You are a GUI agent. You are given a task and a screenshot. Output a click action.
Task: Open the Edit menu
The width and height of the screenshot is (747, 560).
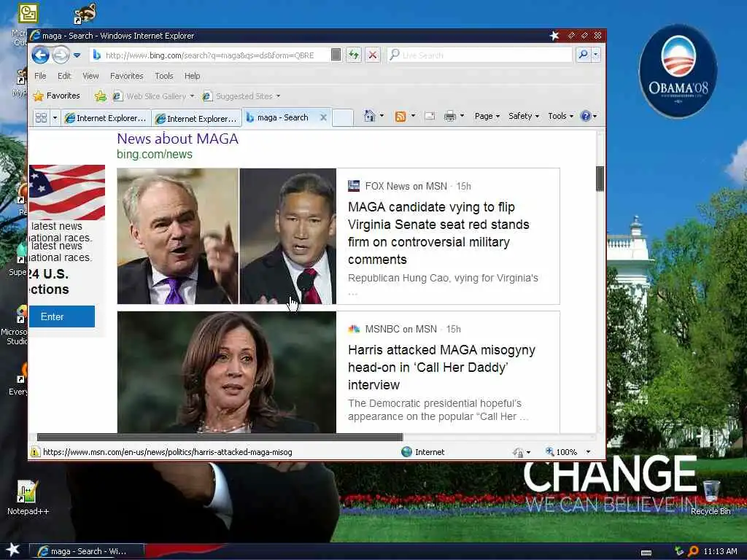pos(64,76)
